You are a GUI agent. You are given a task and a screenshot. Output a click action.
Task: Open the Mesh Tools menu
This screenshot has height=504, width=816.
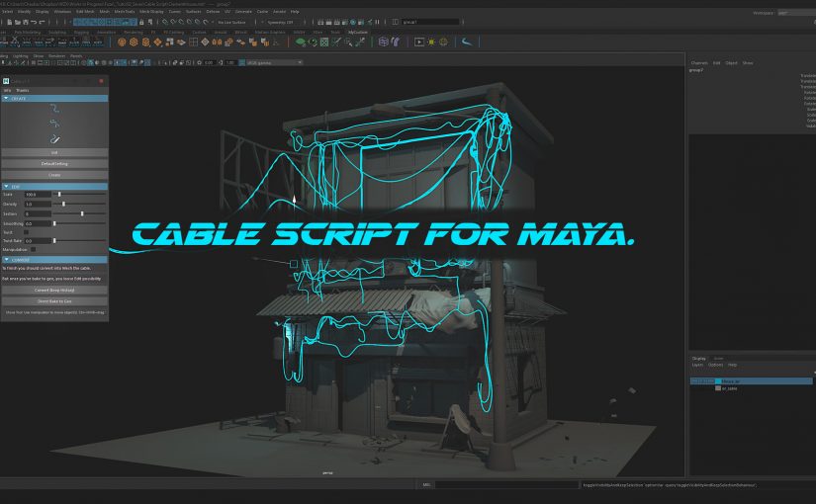[x=125, y=12]
